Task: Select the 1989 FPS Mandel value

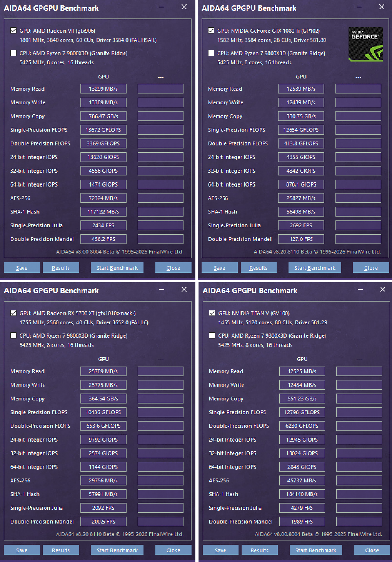Action: tap(302, 522)
